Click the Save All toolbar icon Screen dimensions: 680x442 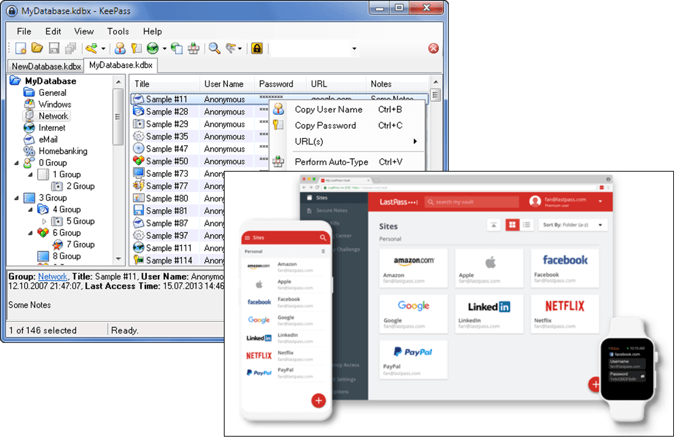[70, 48]
